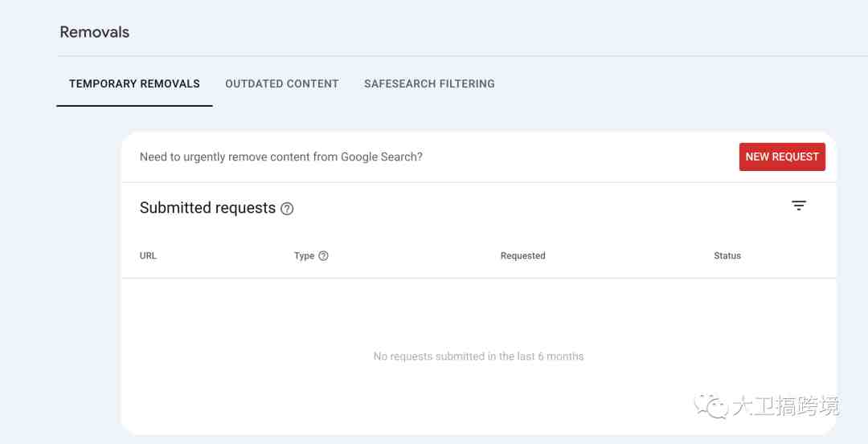Click the black underline beneath Temporary Removals

[x=134, y=106]
